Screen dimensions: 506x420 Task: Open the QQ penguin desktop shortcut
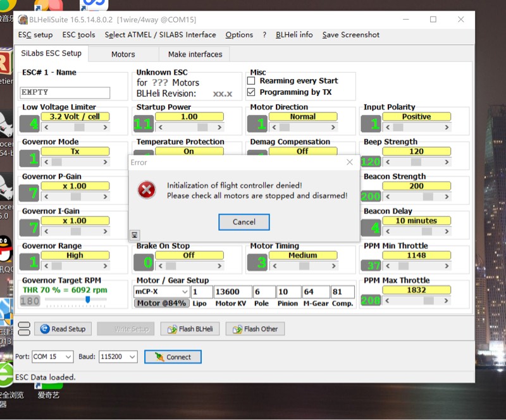pos(6,249)
